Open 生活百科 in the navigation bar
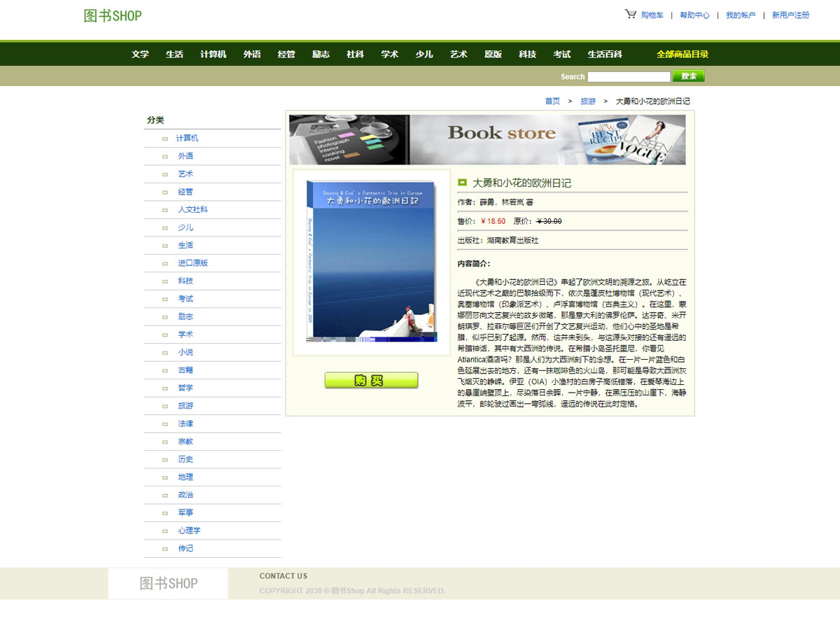Viewport: 840px width, 618px height. pos(605,55)
